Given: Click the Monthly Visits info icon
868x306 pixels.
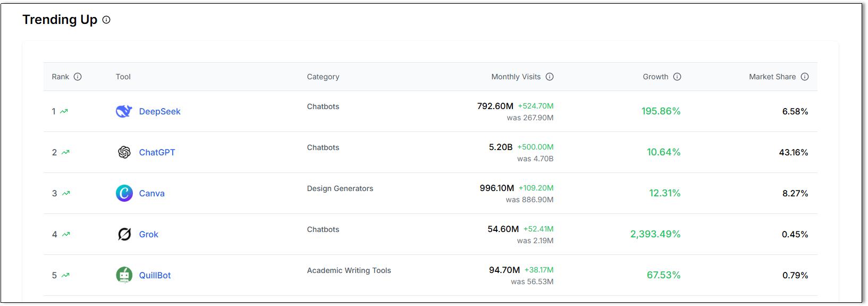Looking at the screenshot, I should point(550,77).
